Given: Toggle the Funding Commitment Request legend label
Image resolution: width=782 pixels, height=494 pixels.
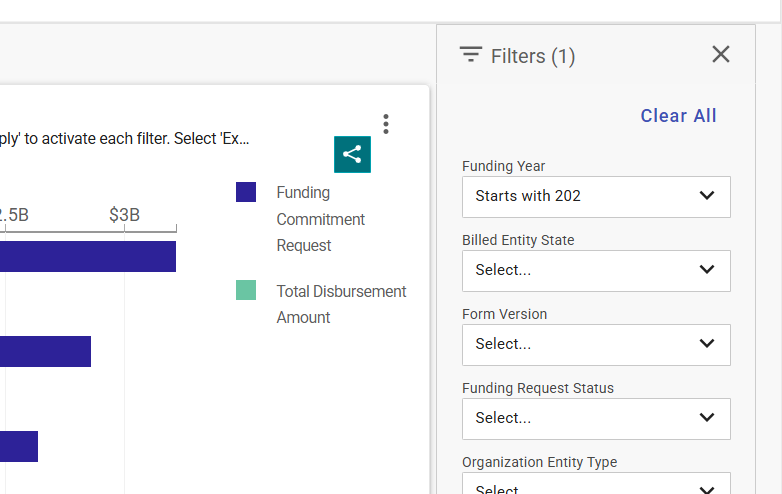Looking at the screenshot, I should 320,219.
